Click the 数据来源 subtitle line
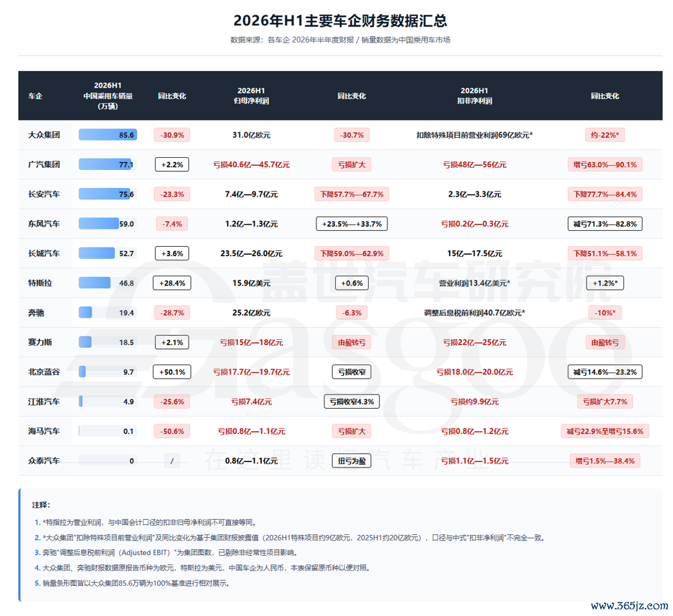 (x=340, y=40)
